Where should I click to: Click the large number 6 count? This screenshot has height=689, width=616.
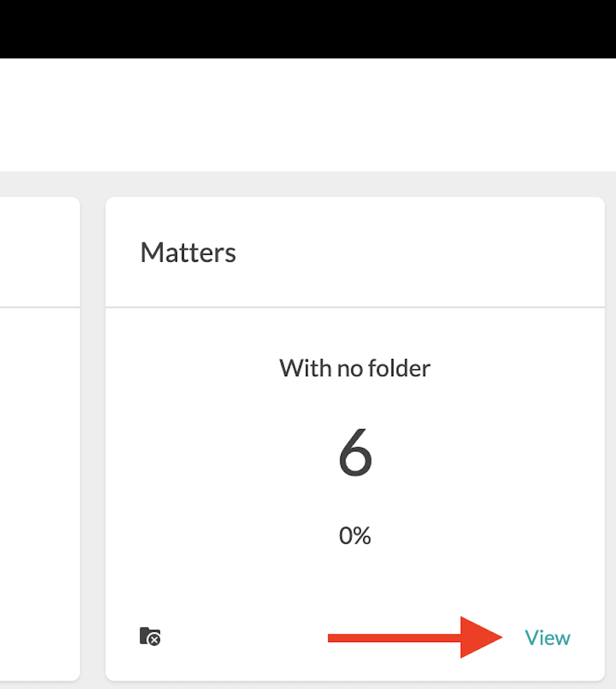355,453
